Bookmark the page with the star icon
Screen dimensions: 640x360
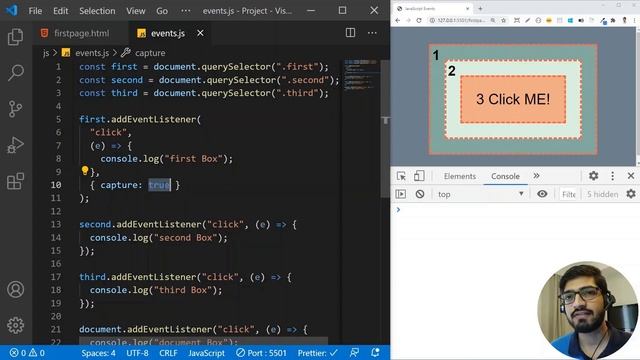[504, 20]
